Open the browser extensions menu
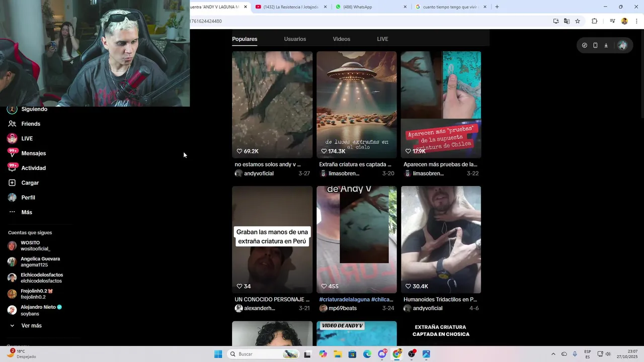 (x=594, y=21)
